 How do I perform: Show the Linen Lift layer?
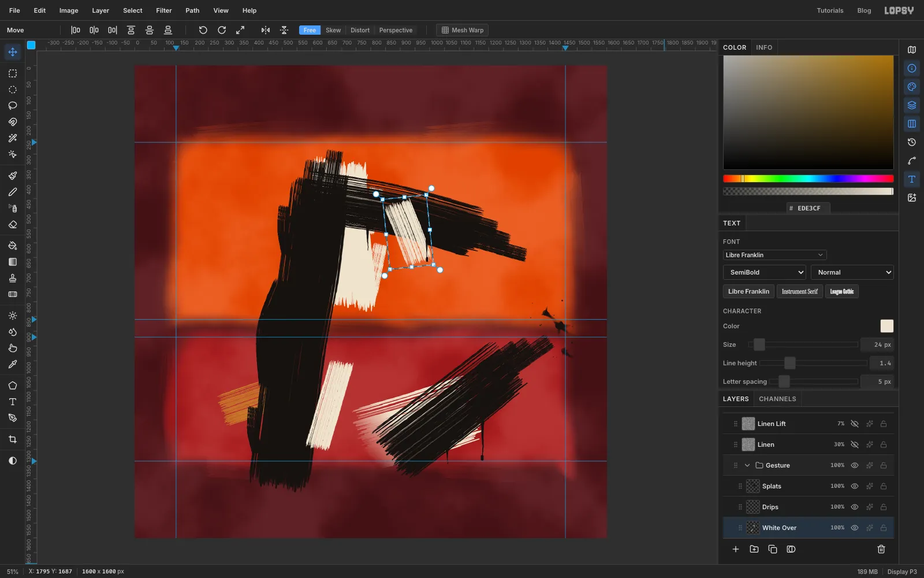click(x=855, y=424)
